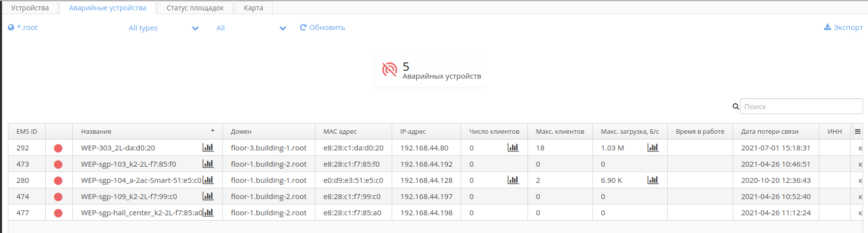Click max load chart icon for 6.90 K
868x233 pixels.
click(x=653, y=180)
